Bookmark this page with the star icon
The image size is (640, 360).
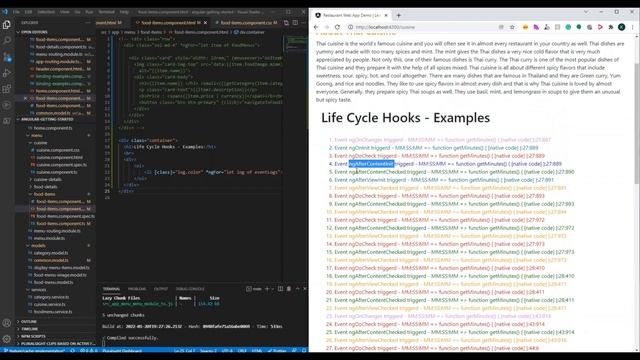(x=512, y=27)
